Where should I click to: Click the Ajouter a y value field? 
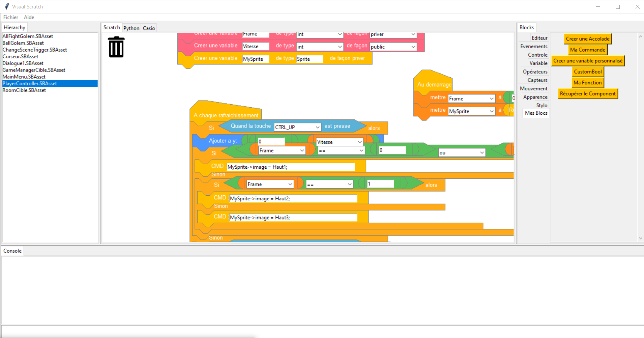click(271, 142)
